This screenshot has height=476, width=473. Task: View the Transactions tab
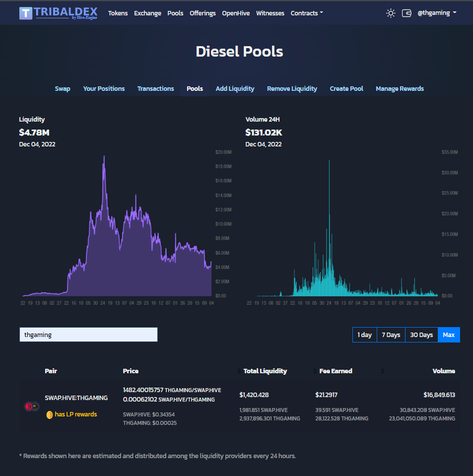tap(155, 89)
